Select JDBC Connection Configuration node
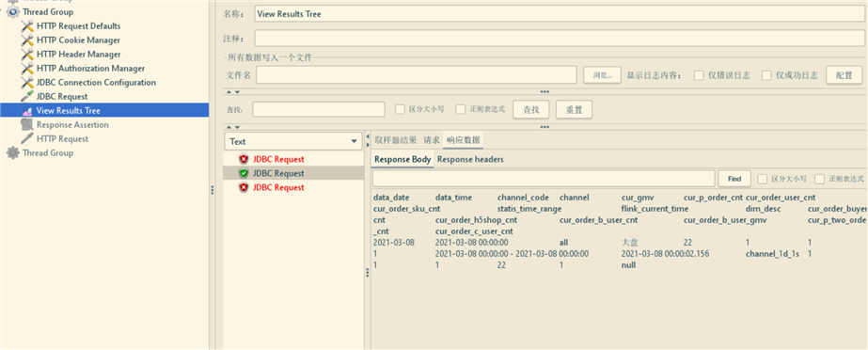 click(x=96, y=83)
